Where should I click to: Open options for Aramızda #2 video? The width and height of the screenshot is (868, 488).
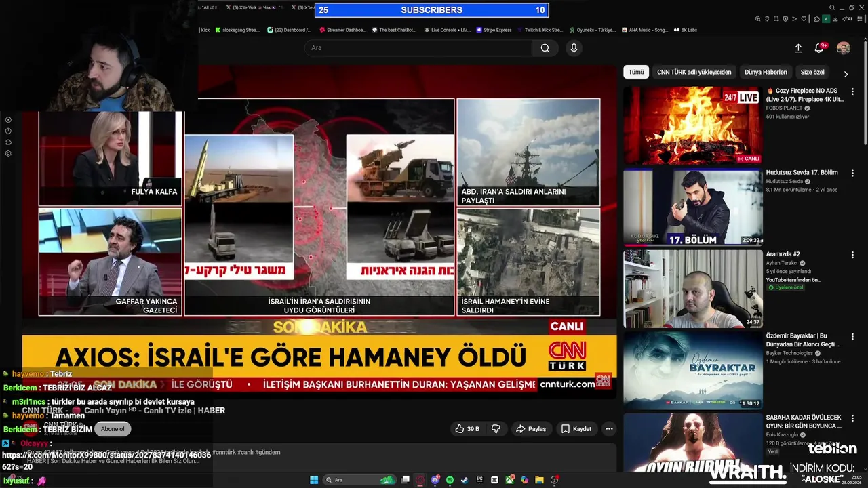(852, 255)
